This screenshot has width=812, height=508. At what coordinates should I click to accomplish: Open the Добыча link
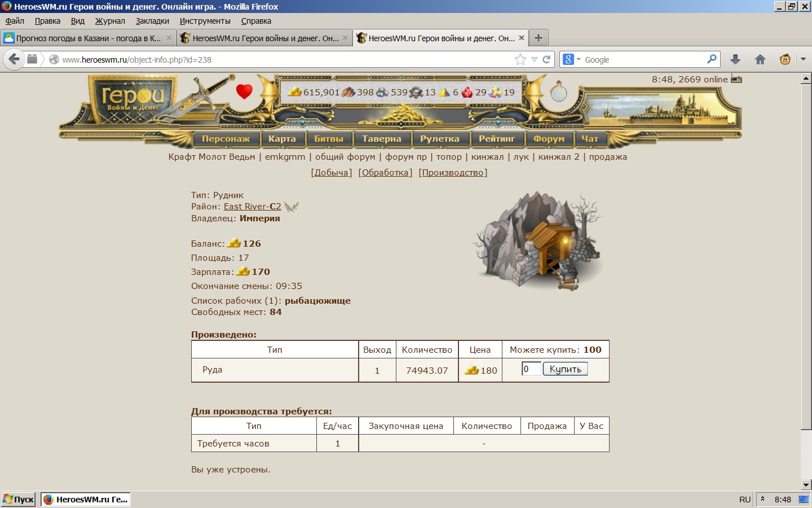point(332,173)
